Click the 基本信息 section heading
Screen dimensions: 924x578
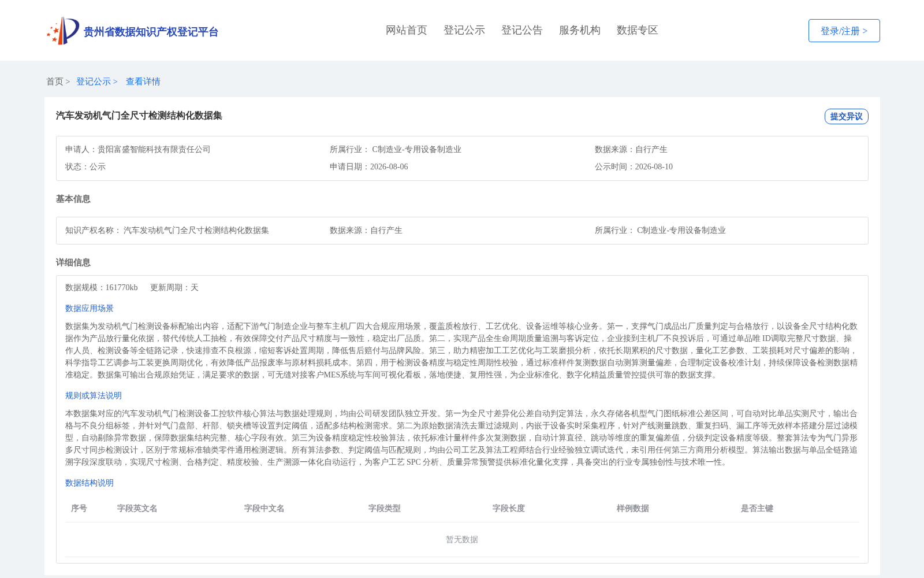click(x=73, y=199)
